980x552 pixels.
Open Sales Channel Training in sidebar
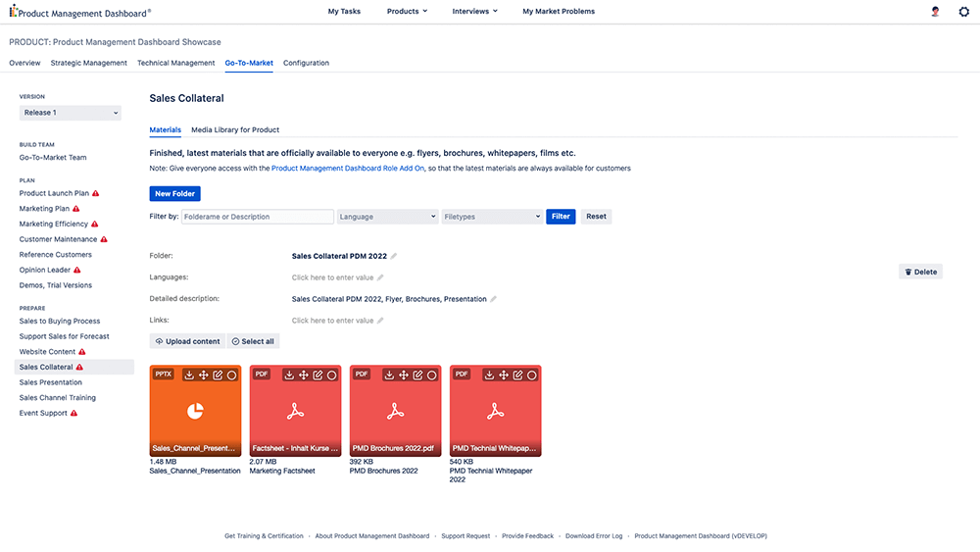[x=58, y=398]
